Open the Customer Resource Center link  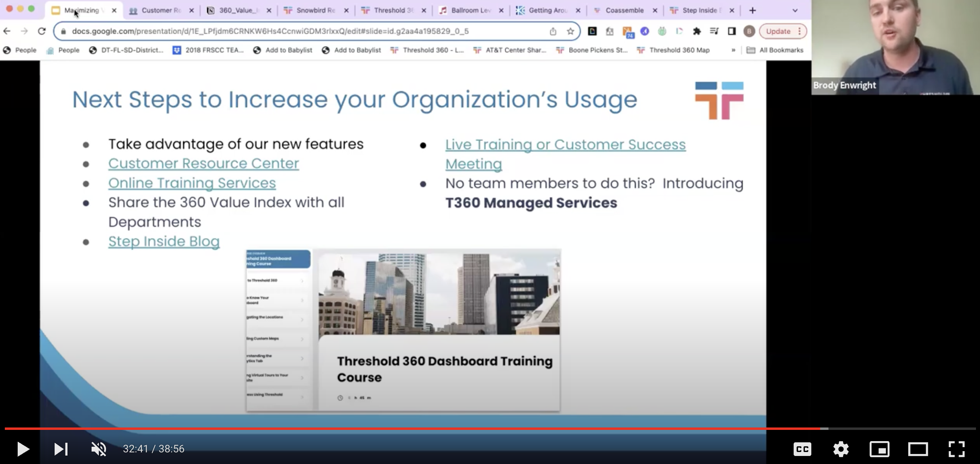(x=204, y=163)
